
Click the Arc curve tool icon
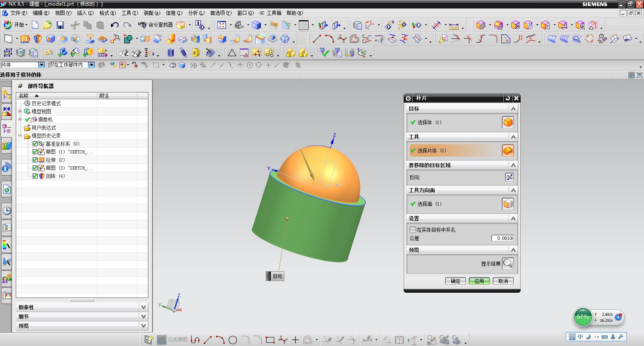pyautogui.click(x=329, y=39)
